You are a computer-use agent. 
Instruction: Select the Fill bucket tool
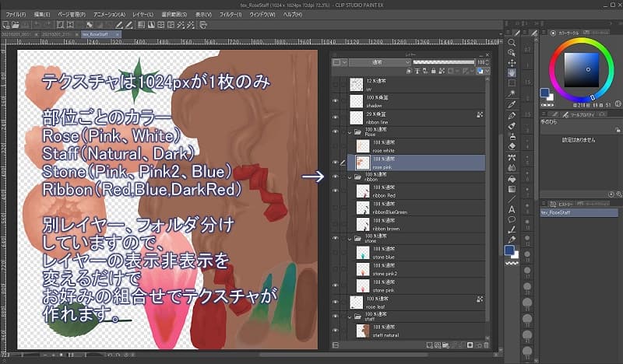(512, 179)
